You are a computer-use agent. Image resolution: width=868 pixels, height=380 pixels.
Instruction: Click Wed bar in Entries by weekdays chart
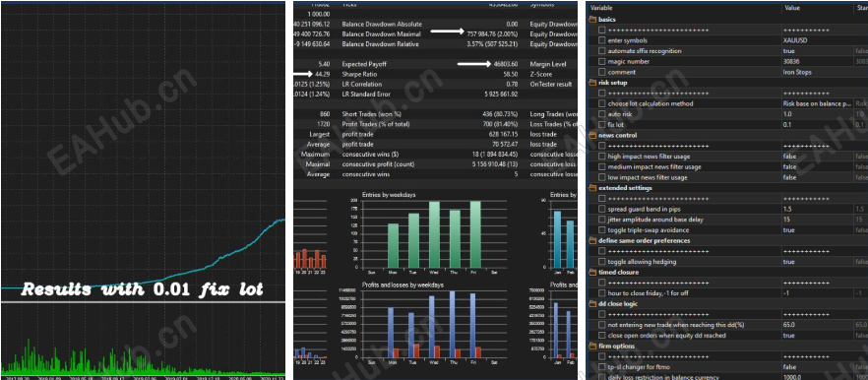tap(434, 235)
